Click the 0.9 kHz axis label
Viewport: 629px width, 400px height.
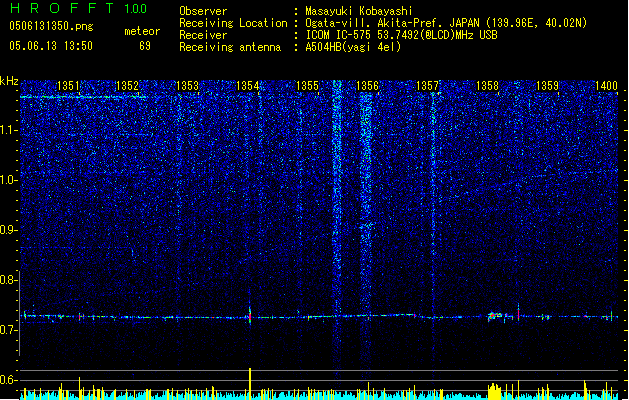9,230
